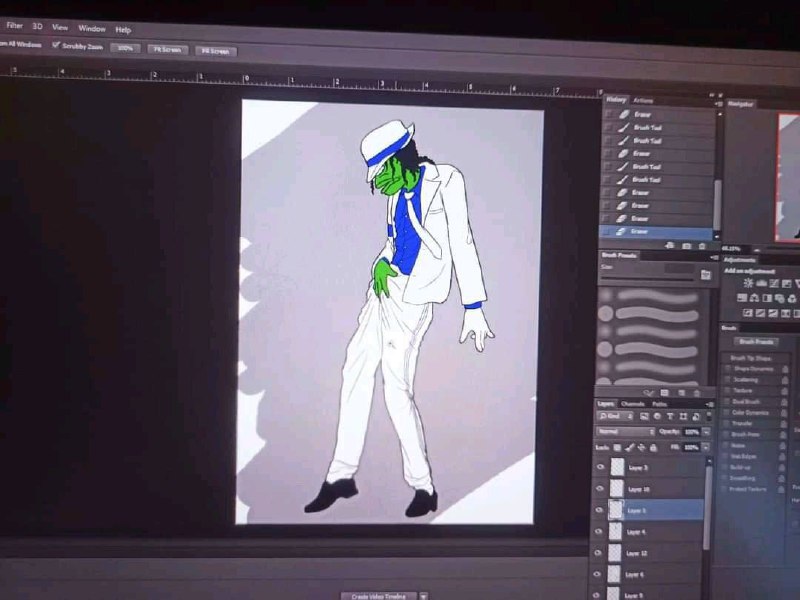Viewport: 800px width, 600px height.
Task: Open the History panel options menu
Action: (x=719, y=104)
